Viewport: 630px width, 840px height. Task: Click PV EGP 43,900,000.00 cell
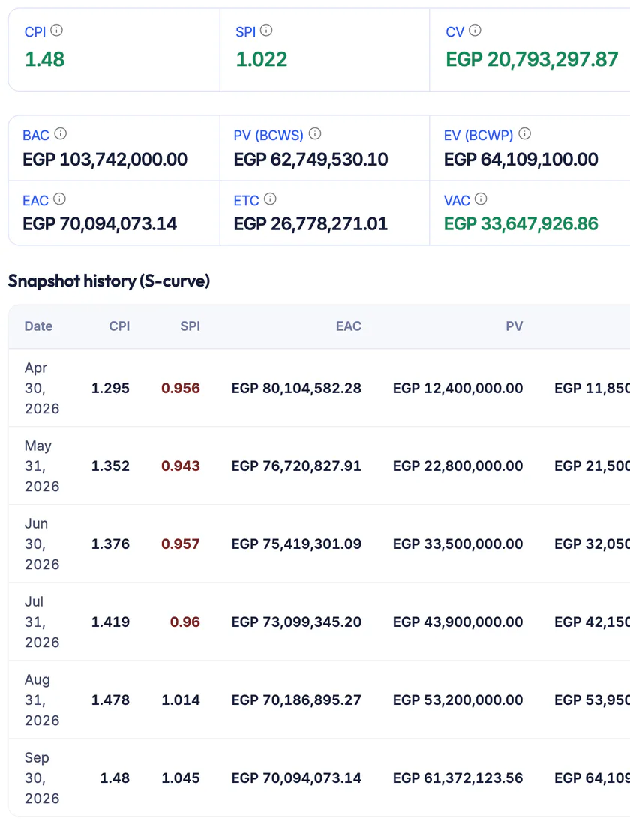(x=458, y=622)
